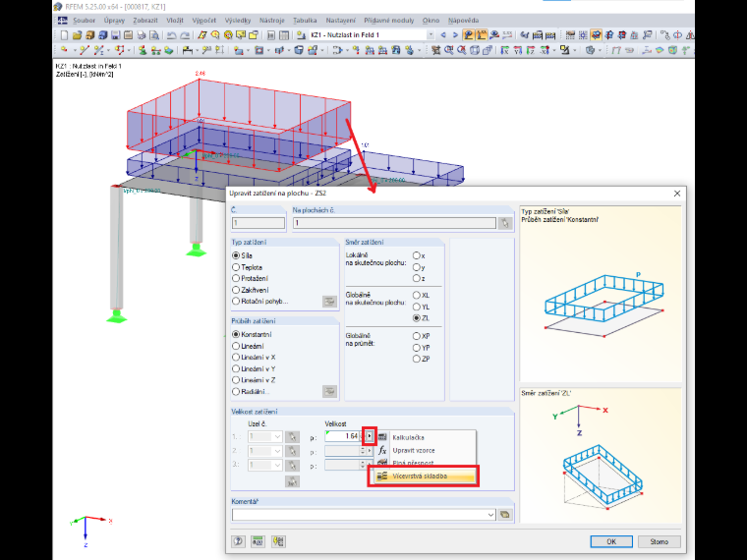Click the Save diskette toolbar icon
The image size is (747, 560).
pyautogui.click(x=115, y=34)
